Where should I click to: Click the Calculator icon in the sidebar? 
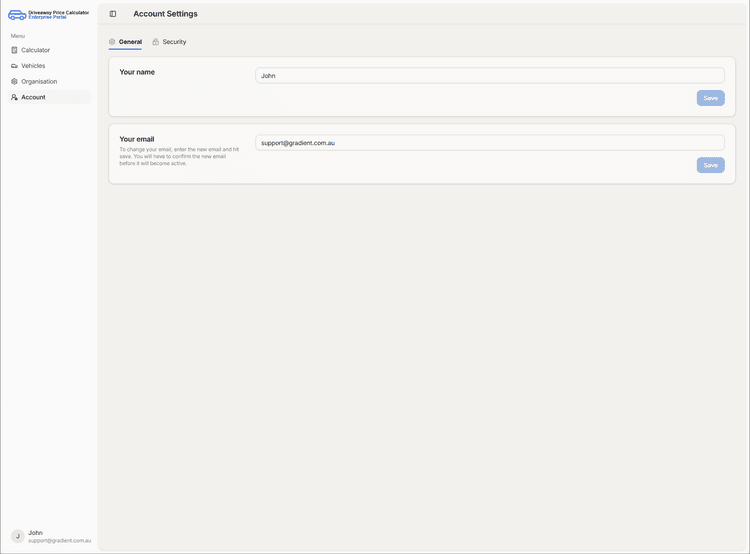[x=14, y=50]
